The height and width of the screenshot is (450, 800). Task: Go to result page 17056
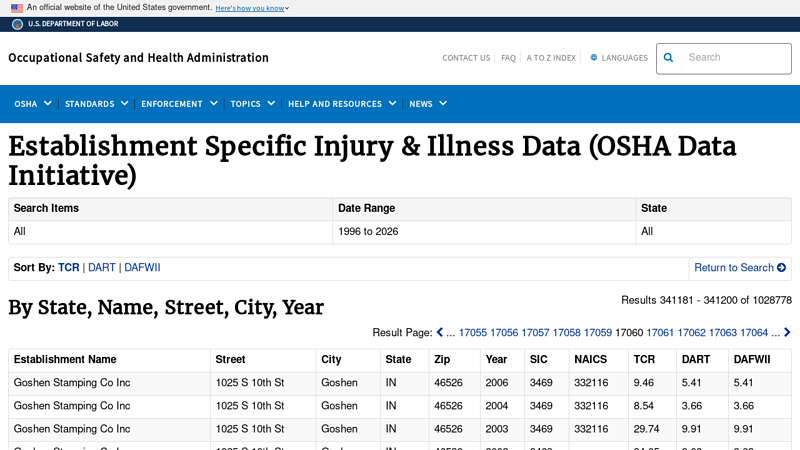coord(504,333)
